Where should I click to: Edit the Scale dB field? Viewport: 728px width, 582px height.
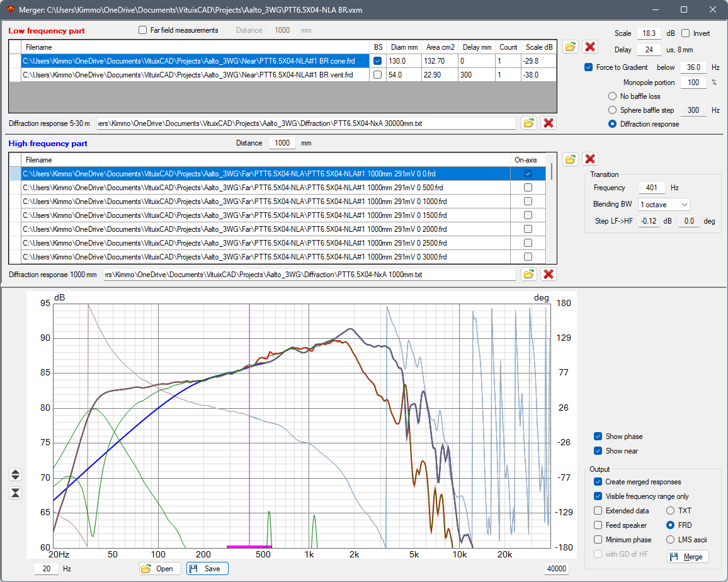(649, 33)
